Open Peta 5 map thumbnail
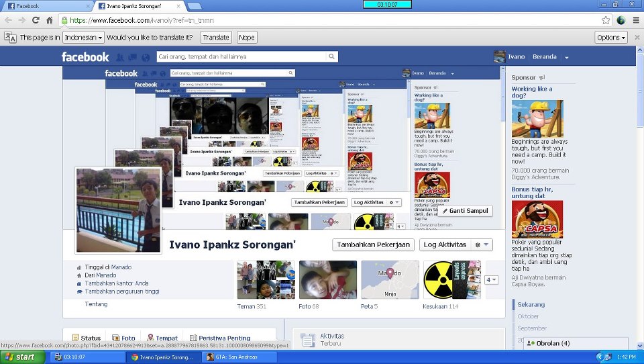The image size is (644, 364). click(390, 279)
